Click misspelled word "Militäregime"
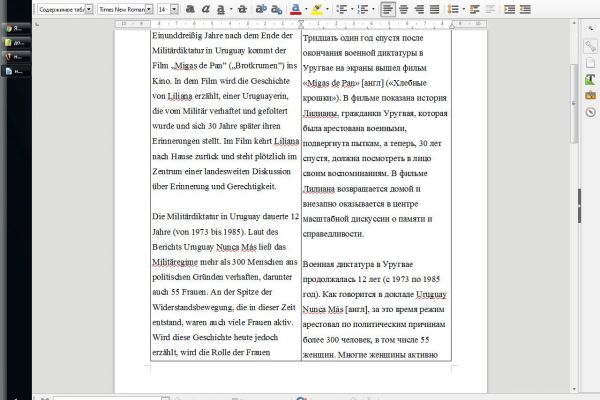Image resolution: width=600 pixels, height=400 pixels. [x=175, y=262]
